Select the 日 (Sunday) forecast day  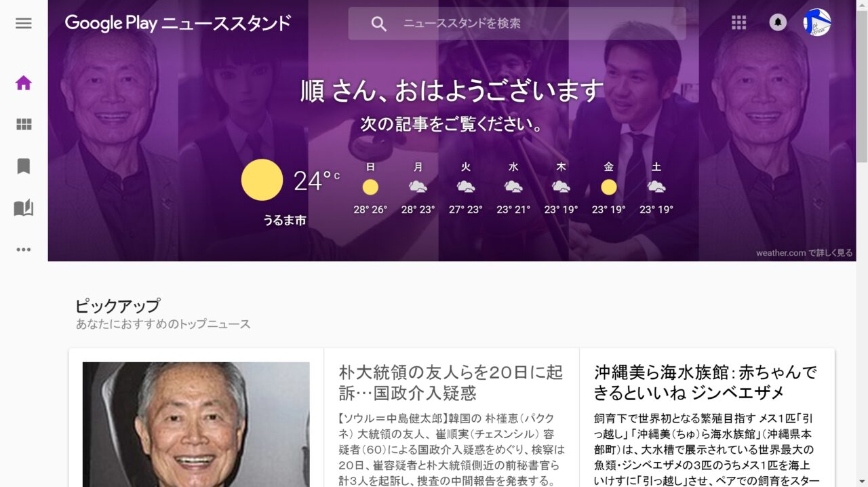coord(370,188)
